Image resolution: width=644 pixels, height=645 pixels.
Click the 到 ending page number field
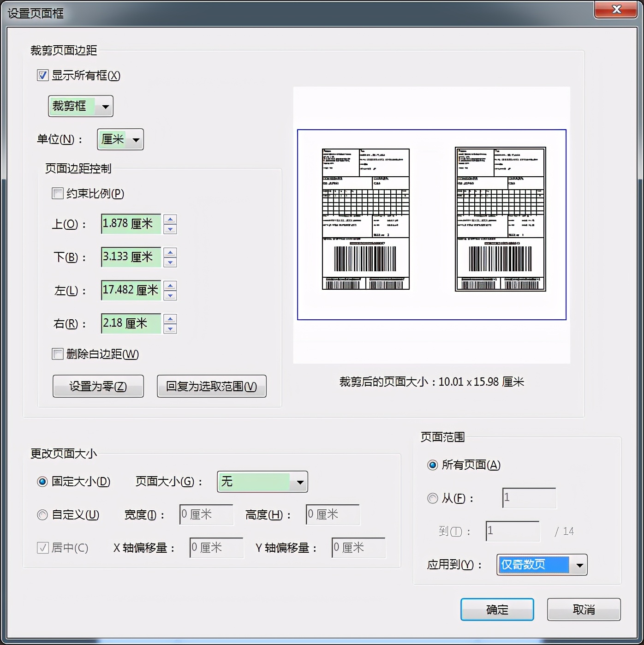[513, 531]
